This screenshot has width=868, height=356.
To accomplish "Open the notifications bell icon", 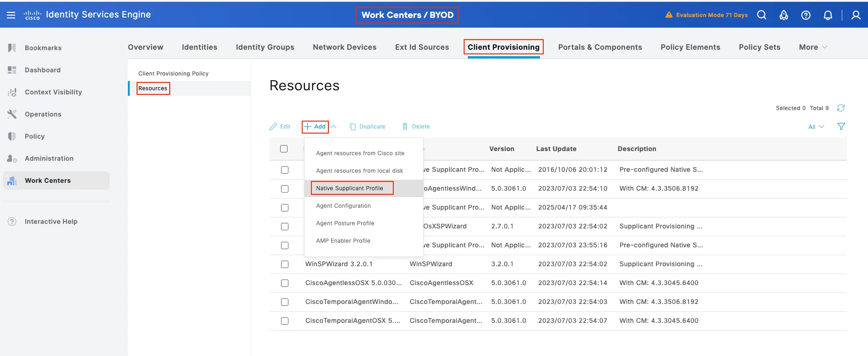I will click(x=828, y=15).
